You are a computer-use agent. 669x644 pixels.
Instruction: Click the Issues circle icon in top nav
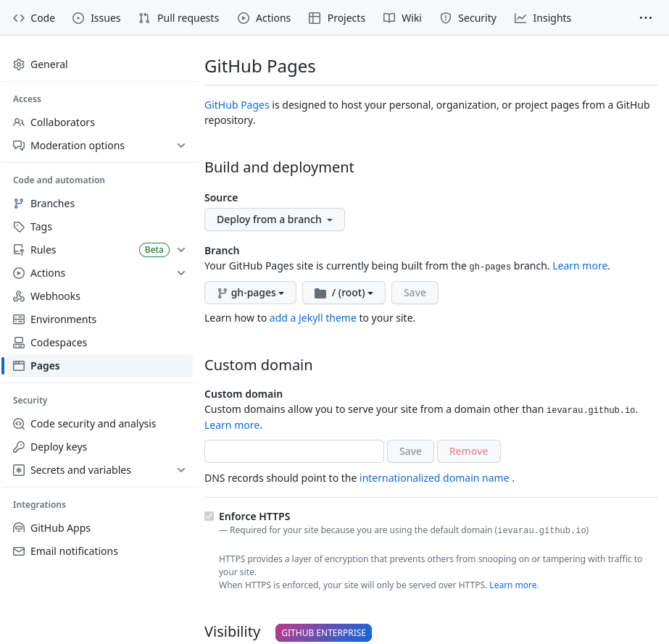click(78, 18)
